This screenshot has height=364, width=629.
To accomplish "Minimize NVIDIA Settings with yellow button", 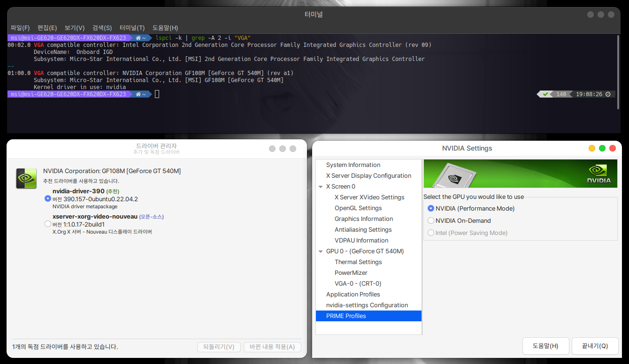I will click(x=591, y=148).
